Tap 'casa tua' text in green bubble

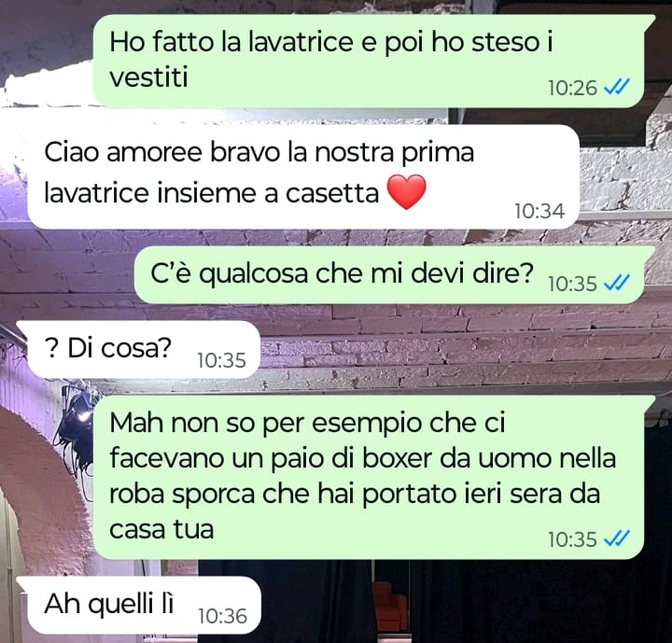click(x=161, y=529)
